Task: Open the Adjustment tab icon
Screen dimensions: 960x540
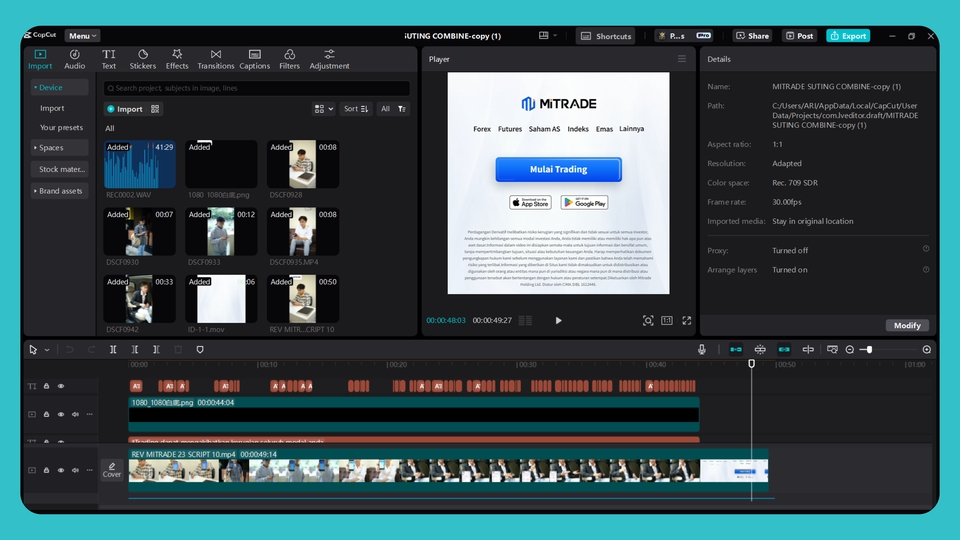Action: coord(329,54)
